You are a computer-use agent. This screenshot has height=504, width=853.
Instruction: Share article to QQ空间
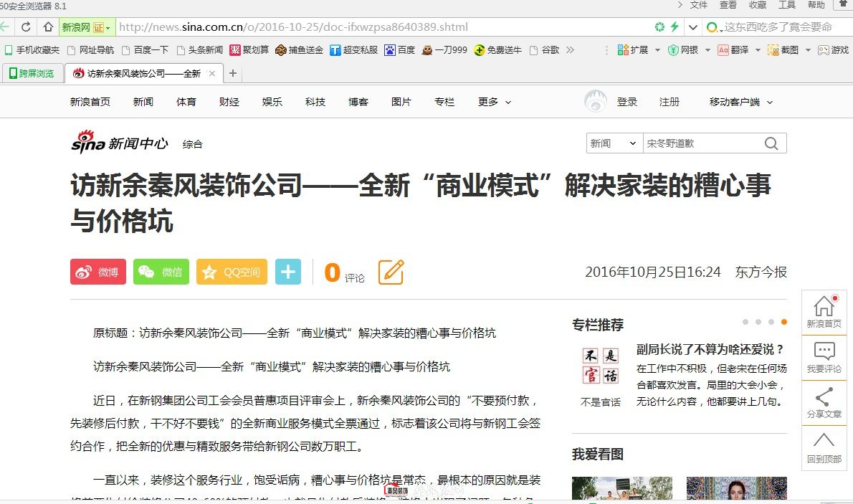(x=232, y=272)
